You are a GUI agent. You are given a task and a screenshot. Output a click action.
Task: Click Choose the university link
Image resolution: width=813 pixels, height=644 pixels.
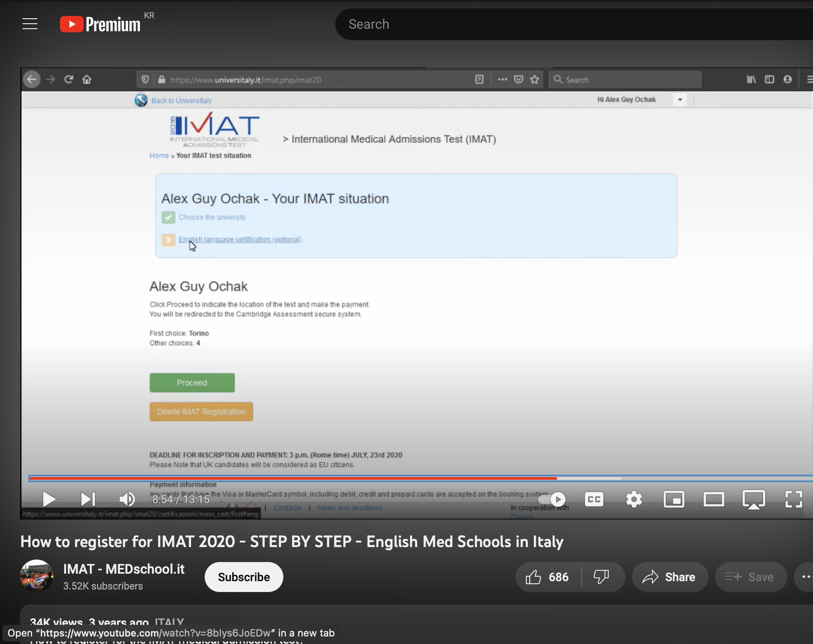pyautogui.click(x=212, y=217)
